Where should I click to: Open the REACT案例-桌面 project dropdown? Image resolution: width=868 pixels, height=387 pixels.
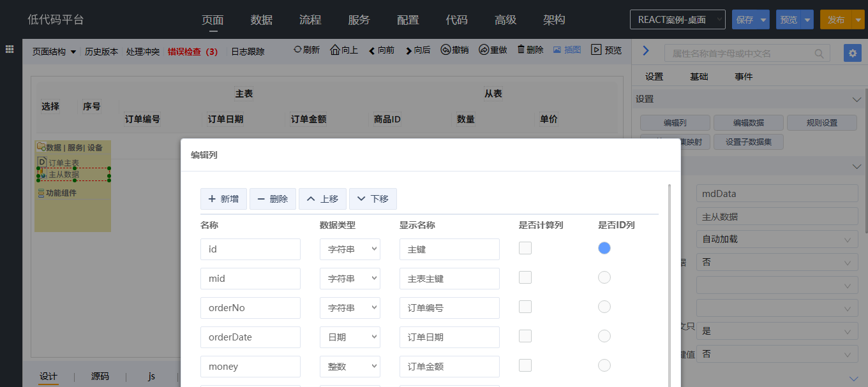click(678, 20)
